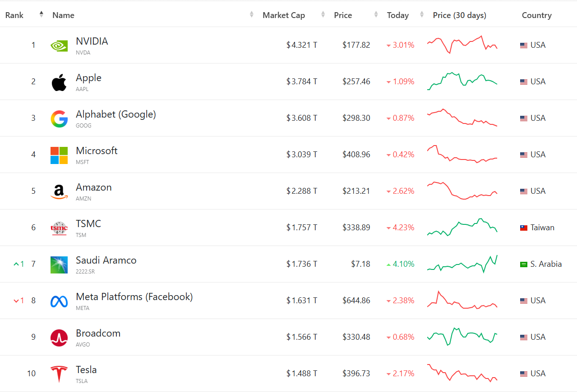Screen dimensions: 577x392
Task: Click the Microsoft logo icon
Action: [59, 155]
